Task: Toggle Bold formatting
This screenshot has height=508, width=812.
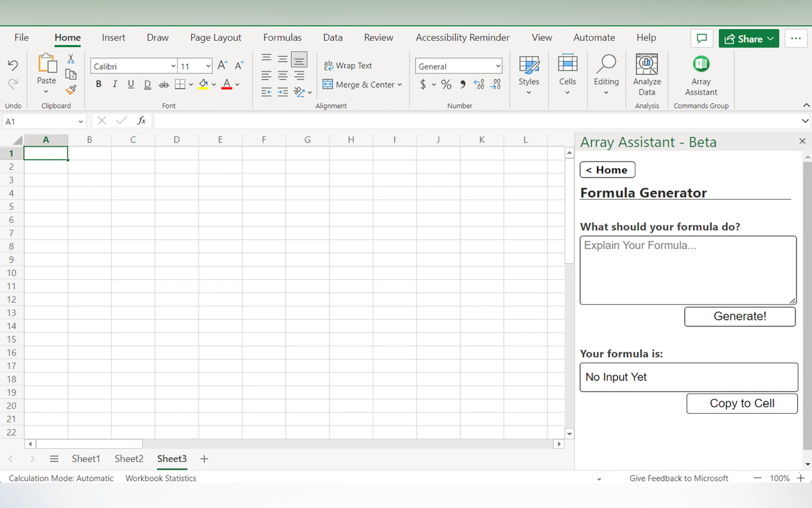Action: click(x=98, y=84)
